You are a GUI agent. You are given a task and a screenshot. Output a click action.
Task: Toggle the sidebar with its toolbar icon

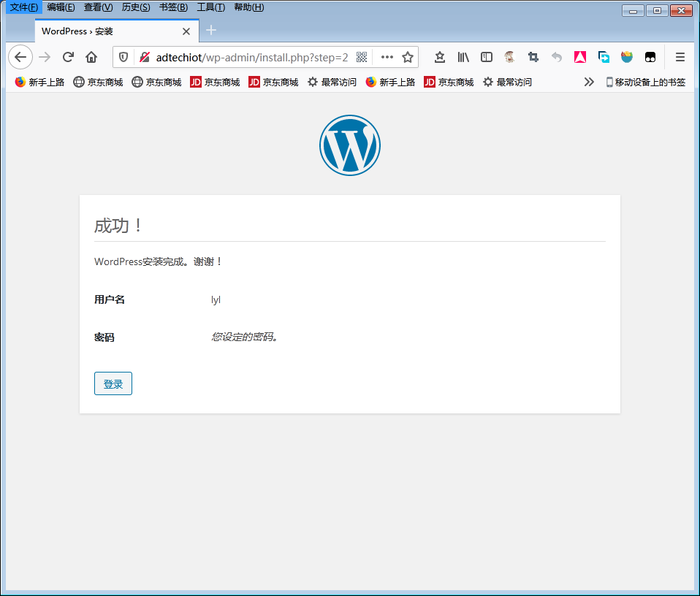click(486, 56)
